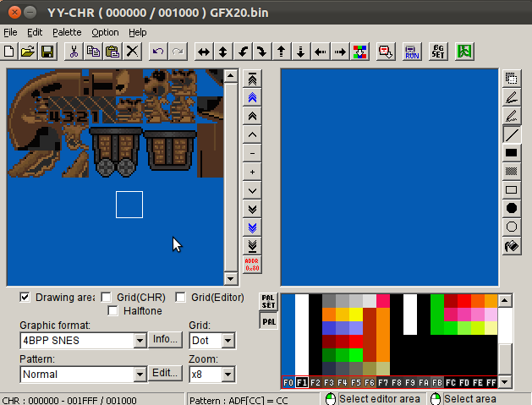Open the Graphic format dropdown
Screen dimensions: 532x405
140,340
